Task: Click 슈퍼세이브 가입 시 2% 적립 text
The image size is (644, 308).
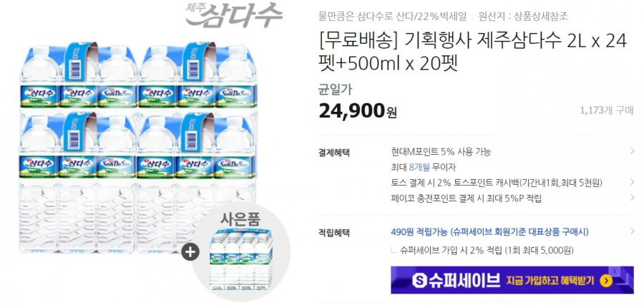Action: (487, 251)
